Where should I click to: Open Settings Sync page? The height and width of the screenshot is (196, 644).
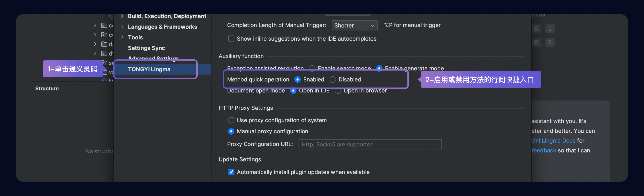click(x=146, y=48)
